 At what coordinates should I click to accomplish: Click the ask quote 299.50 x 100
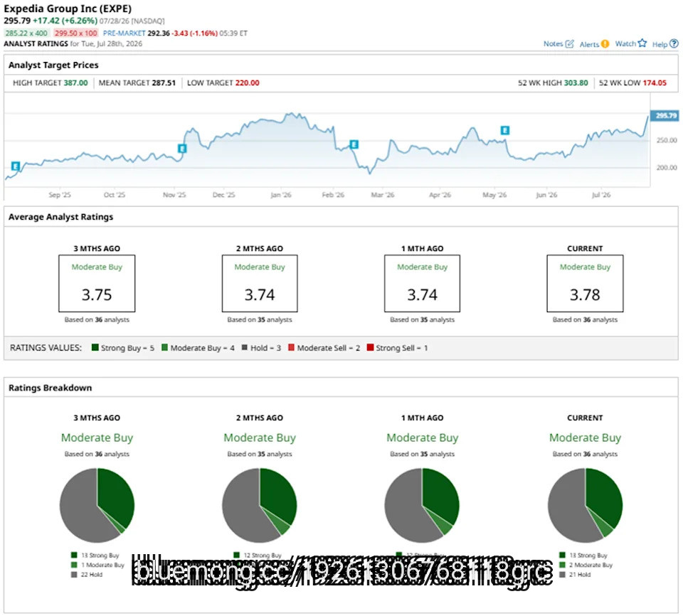pyautogui.click(x=76, y=33)
